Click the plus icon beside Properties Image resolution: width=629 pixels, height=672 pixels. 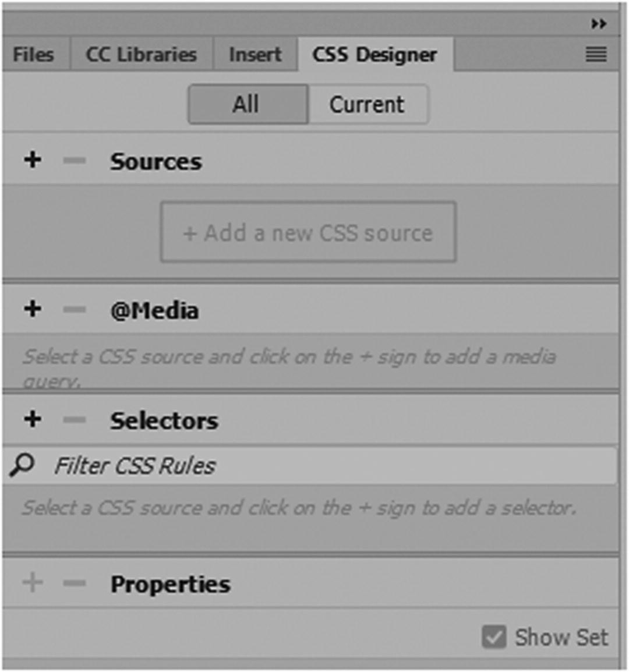(x=33, y=582)
